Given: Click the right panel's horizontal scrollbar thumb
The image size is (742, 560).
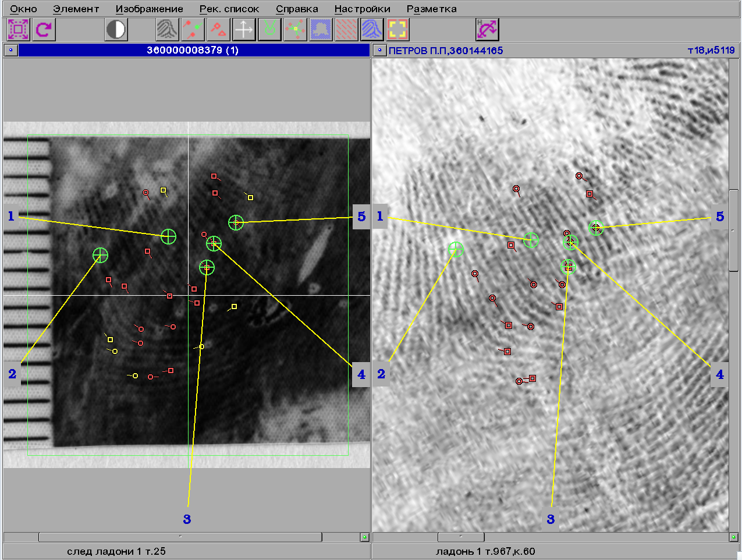Looking at the screenshot, I should pyautogui.click(x=461, y=537).
